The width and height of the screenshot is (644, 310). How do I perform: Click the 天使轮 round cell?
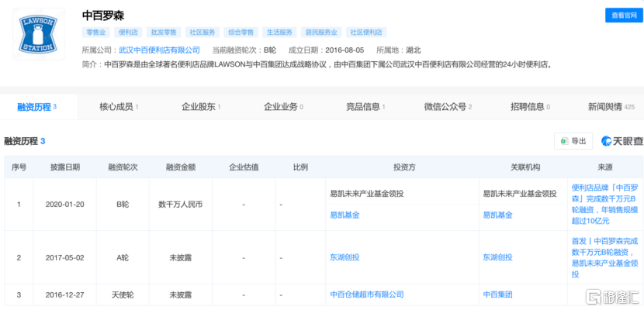123,294
